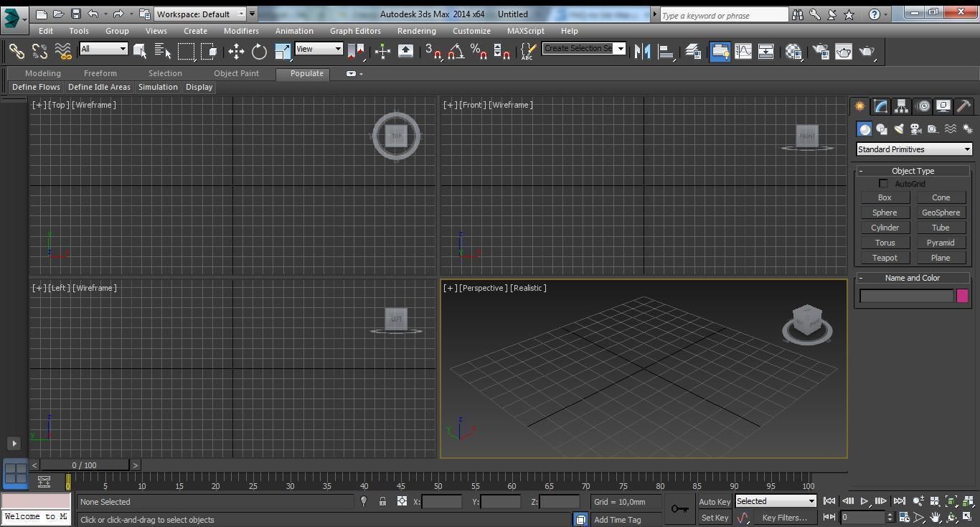The image size is (980, 527).
Task: Click the Teapot primitive button
Action: tap(884, 258)
